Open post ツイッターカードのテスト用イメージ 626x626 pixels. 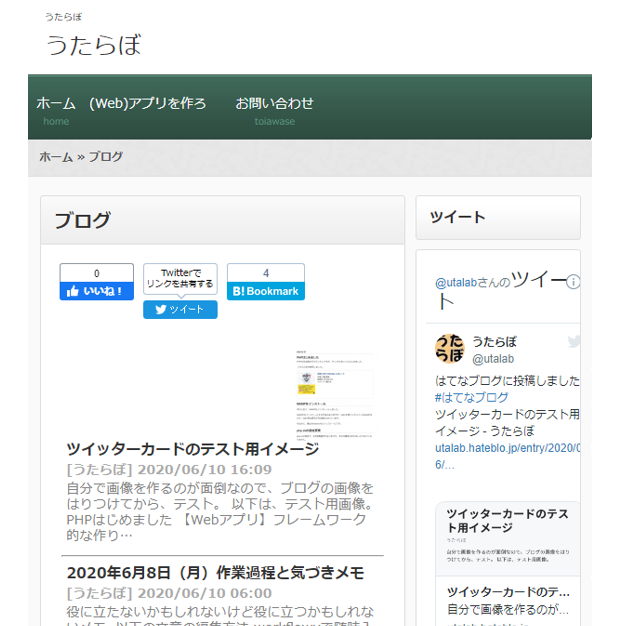[193, 449]
